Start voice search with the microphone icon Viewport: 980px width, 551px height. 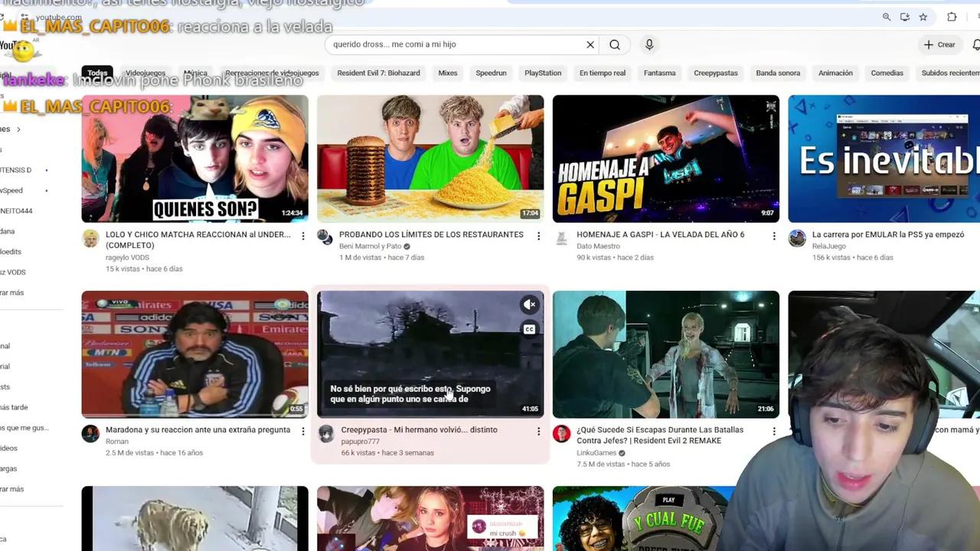[649, 44]
